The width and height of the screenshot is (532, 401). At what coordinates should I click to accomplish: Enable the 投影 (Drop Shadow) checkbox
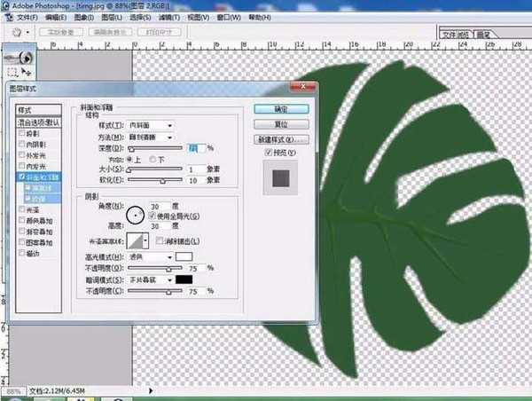(23, 132)
